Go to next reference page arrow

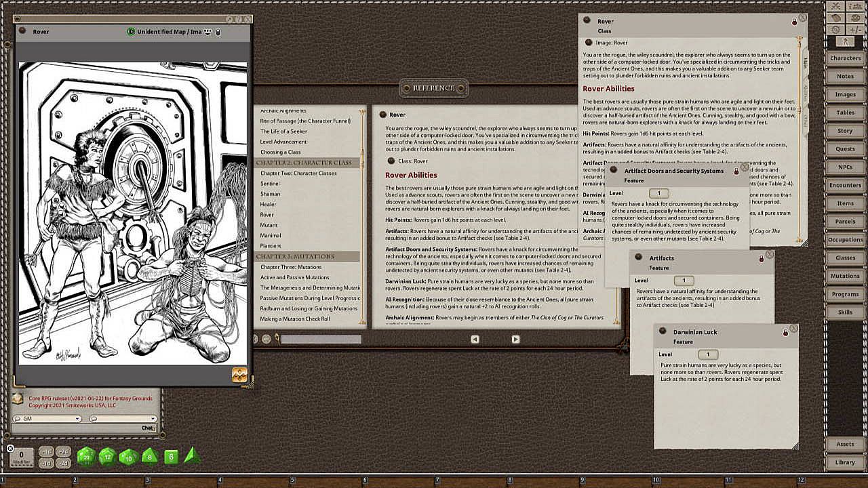point(515,339)
